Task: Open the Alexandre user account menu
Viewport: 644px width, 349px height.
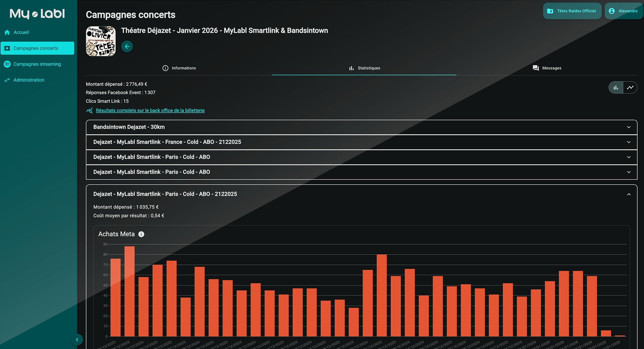Action: (x=623, y=11)
